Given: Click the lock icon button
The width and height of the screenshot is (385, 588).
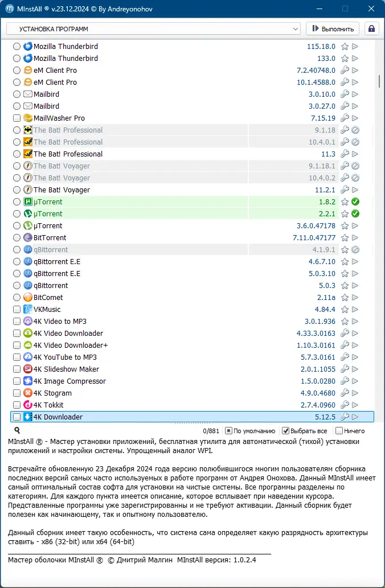Looking at the screenshot, I should coord(371,29).
